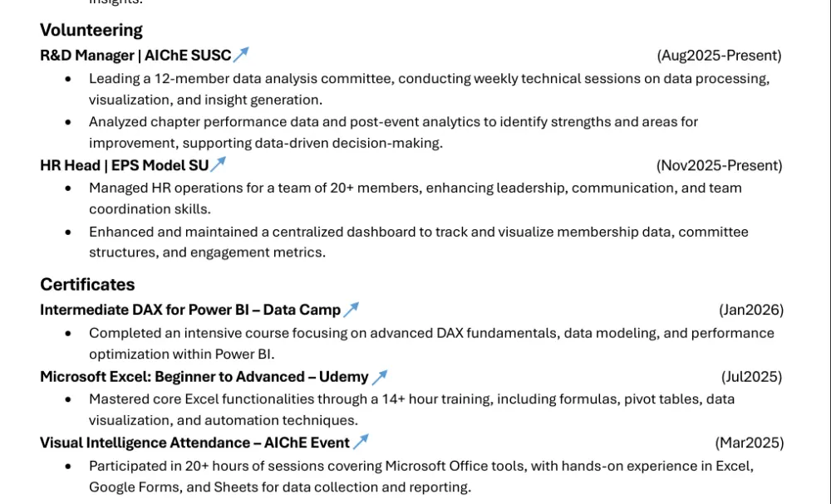
Task: Click the (Nov2025-Present) date text
Action: 719,165
